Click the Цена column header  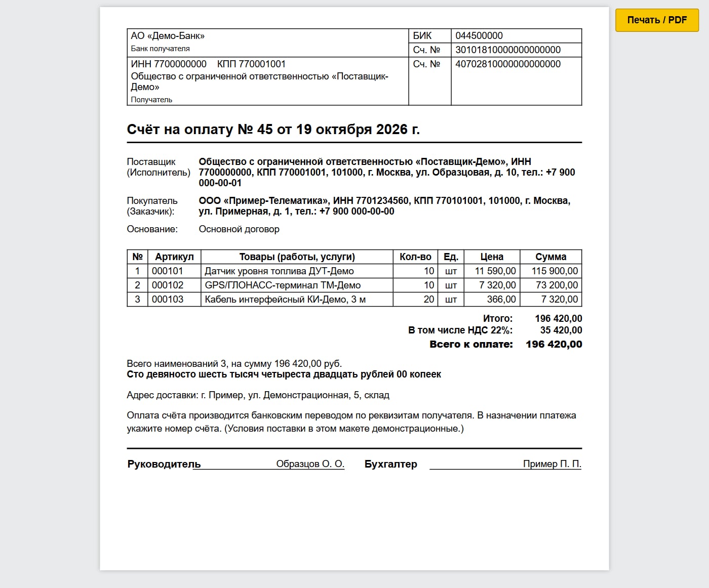pyautogui.click(x=492, y=257)
